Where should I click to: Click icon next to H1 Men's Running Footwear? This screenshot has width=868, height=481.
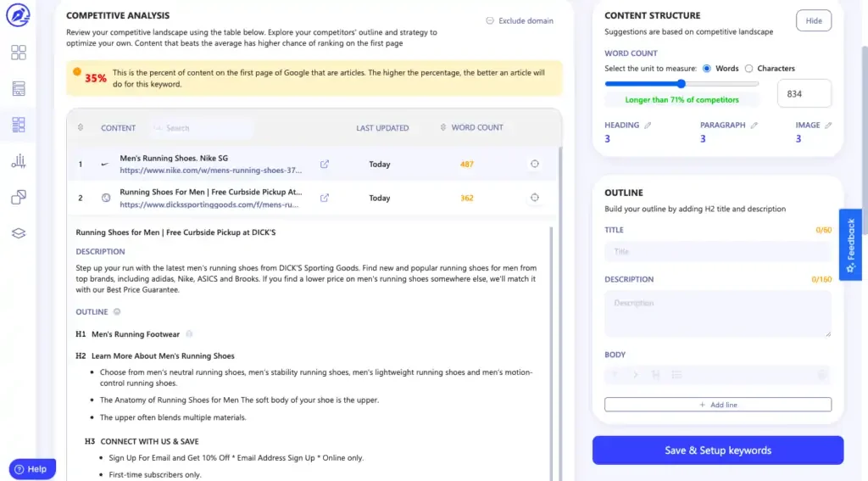pyautogui.click(x=189, y=333)
